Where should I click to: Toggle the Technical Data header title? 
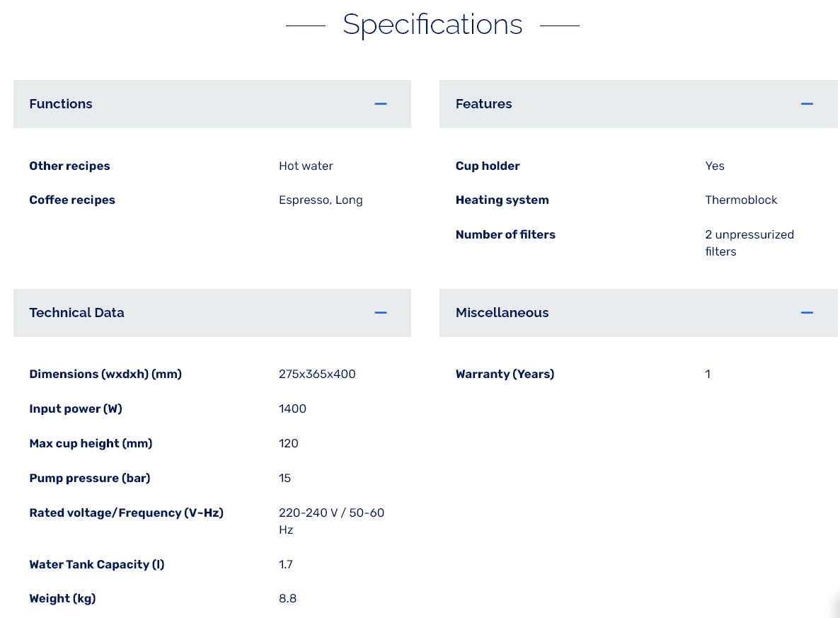[76, 313]
